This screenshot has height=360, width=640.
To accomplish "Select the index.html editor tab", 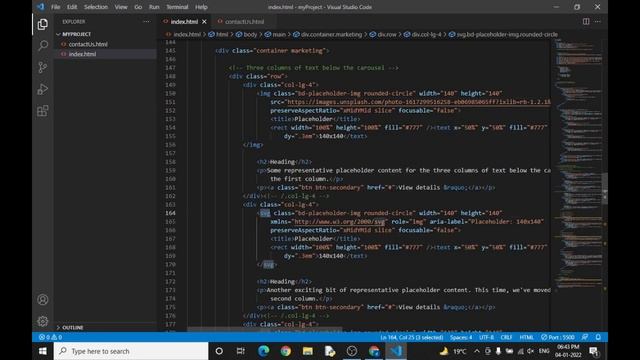I will 184,22.
